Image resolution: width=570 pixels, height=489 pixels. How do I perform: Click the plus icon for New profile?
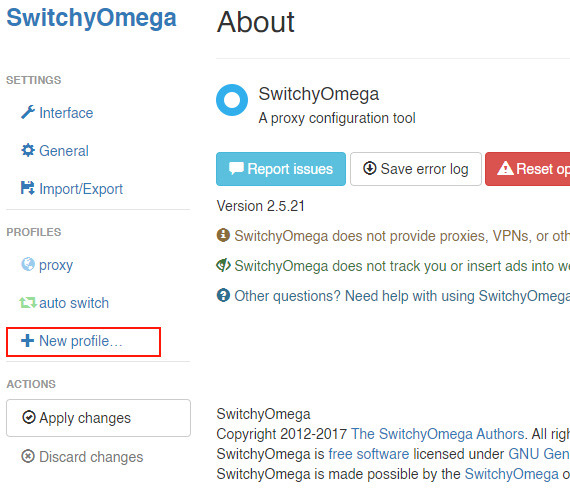pos(27,341)
